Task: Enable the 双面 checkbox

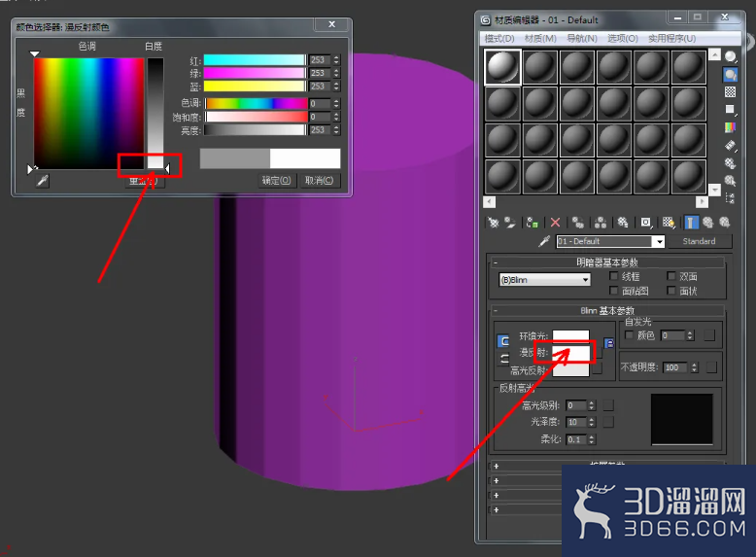Action: click(671, 276)
